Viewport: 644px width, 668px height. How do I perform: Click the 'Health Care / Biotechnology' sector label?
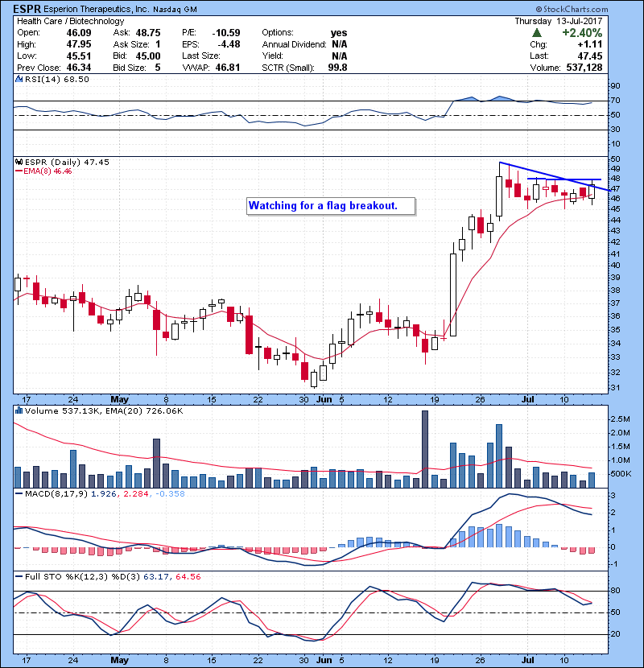pyautogui.click(x=71, y=21)
